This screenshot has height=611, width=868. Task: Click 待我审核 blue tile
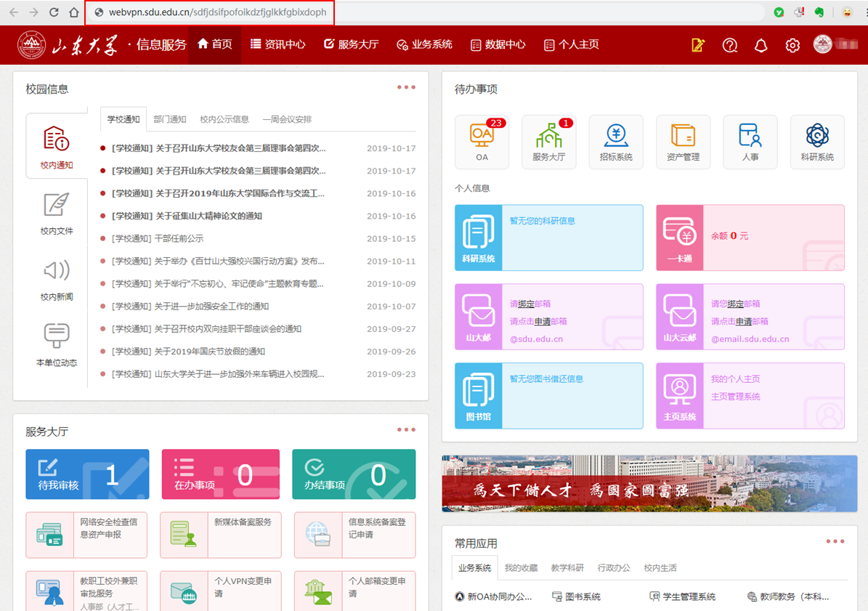point(87,474)
